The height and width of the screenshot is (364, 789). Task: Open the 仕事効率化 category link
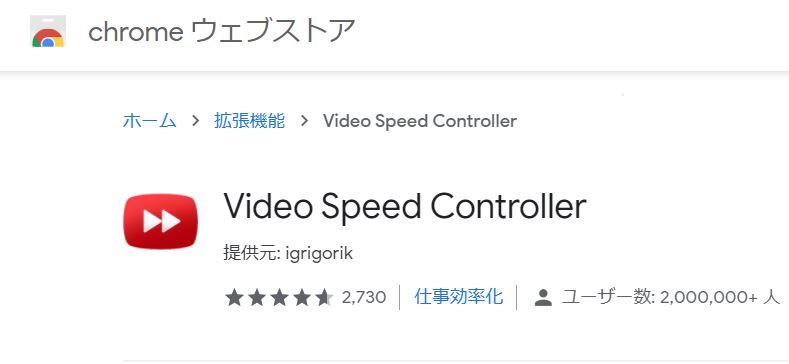(x=458, y=297)
